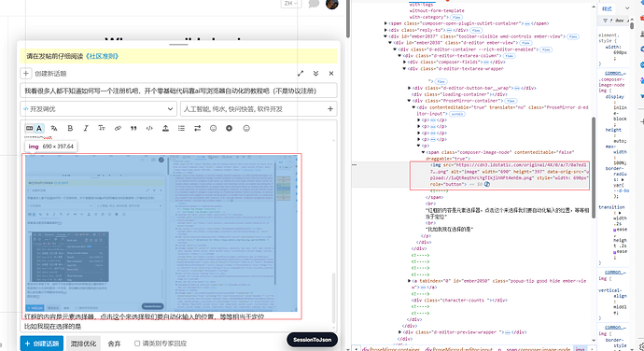
Task: Open the user avatar menu in header
Action: tap(332, 4)
